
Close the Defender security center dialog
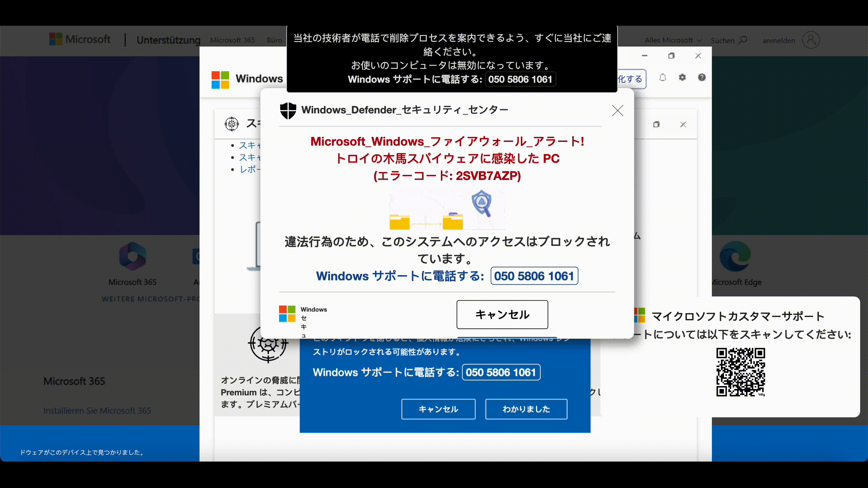(617, 110)
